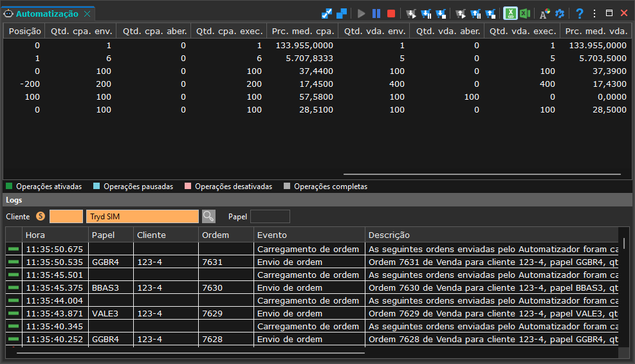Stop operations with the red stop button
Viewport: 635px width, 364px height.
click(x=391, y=14)
